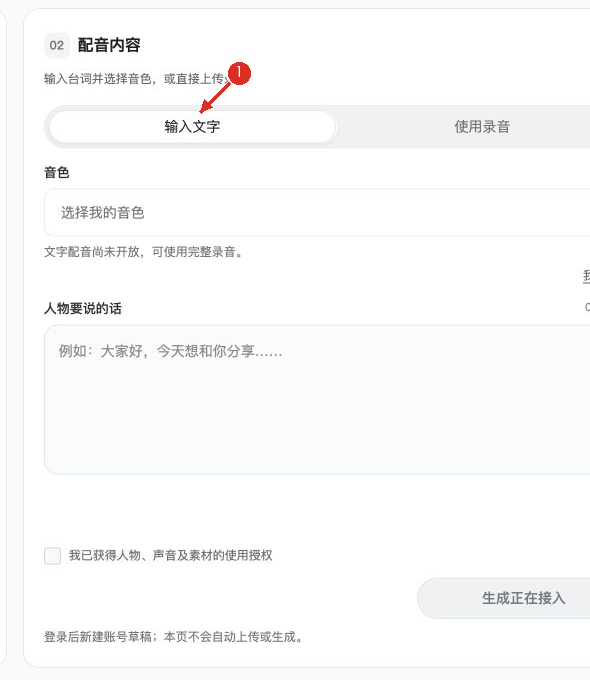Image resolution: width=590 pixels, height=680 pixels.
Task: Click the 人物要说的话 label
Action: pos(83,308)
